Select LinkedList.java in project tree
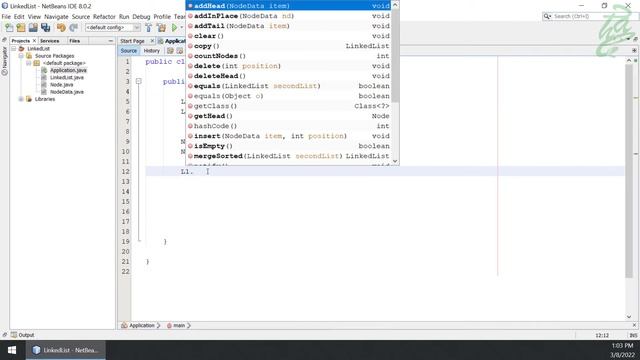 pos(67,78)
